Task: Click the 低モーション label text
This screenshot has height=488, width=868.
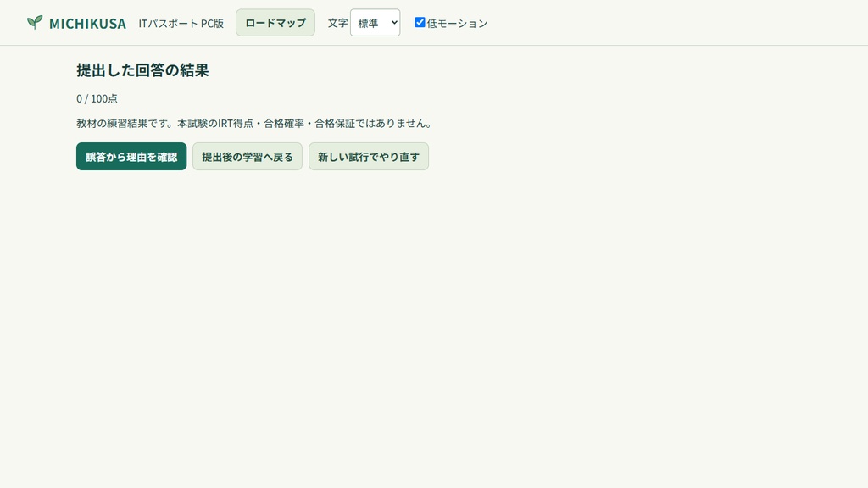Action: click(x=457, y=23)
